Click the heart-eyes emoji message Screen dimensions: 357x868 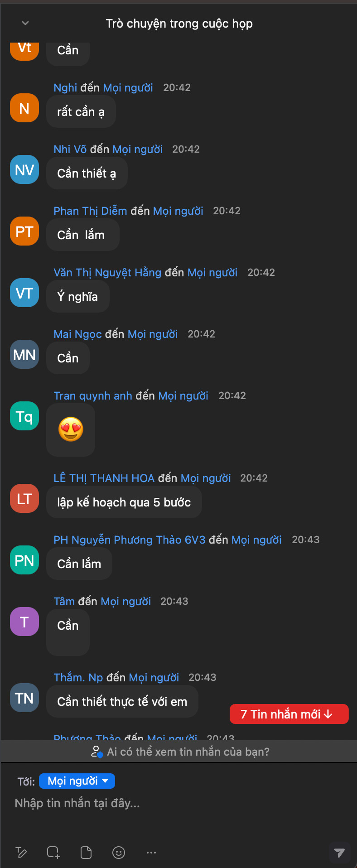[x=71, y=429]
